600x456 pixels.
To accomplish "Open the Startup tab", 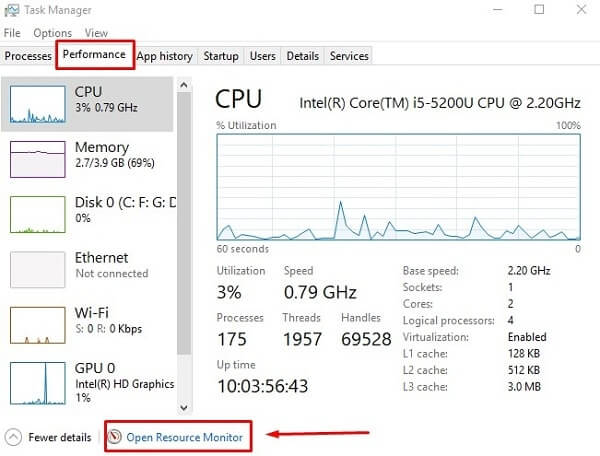I will (221, 56).
